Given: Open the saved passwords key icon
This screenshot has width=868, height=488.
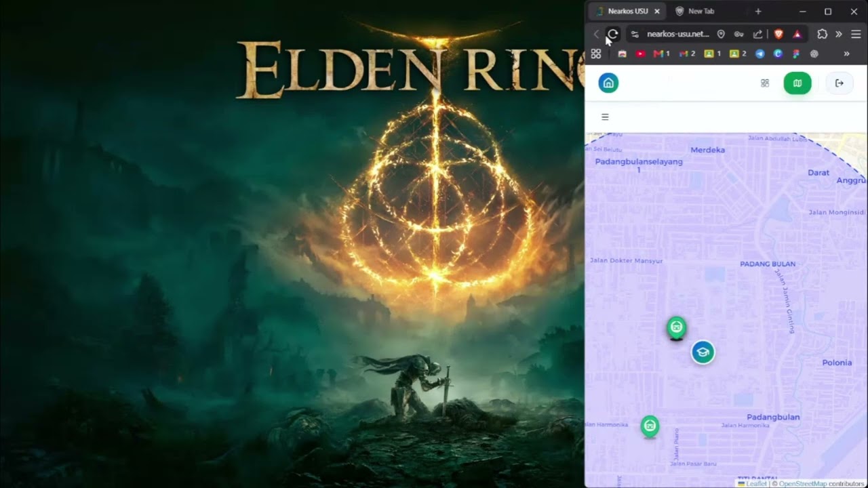Looking at the screenshot, I should click(x=739, y=34).
